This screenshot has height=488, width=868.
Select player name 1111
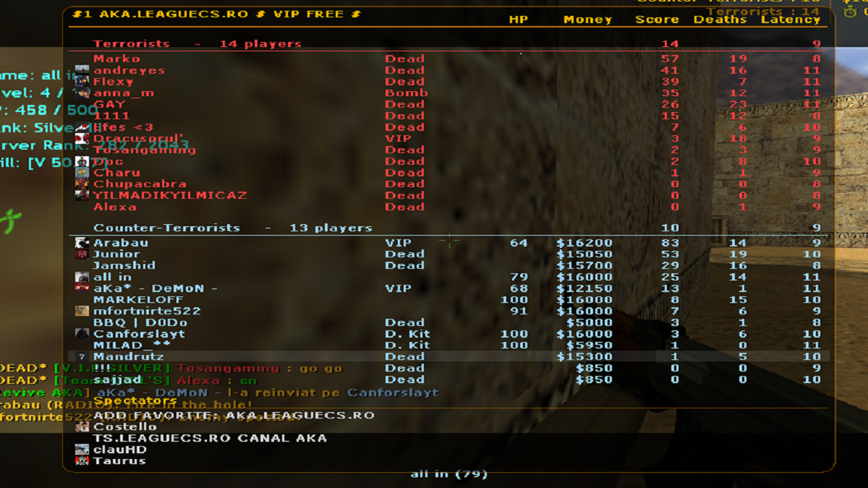111,116
